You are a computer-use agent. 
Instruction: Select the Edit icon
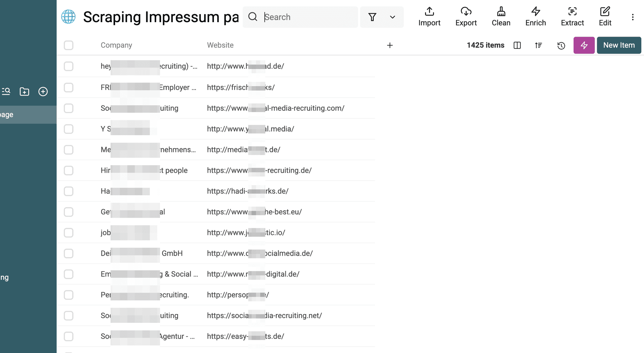pyautogui.click(x=605, y=16)
